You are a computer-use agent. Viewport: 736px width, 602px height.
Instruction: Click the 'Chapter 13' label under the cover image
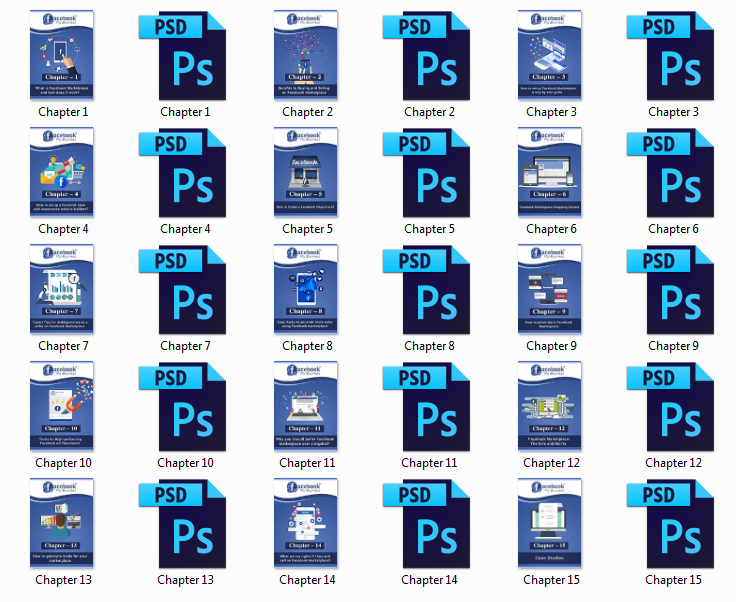pyautogui.click(x=63, y=580)
